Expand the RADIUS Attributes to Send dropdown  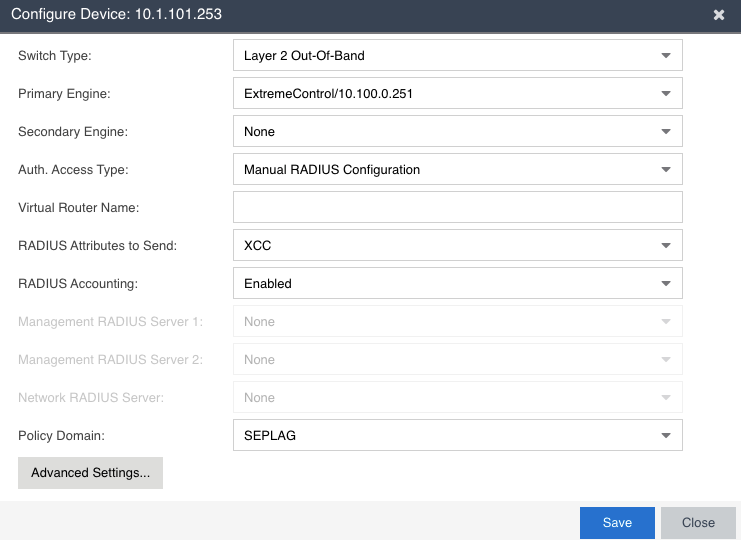(x=666, y=246)
